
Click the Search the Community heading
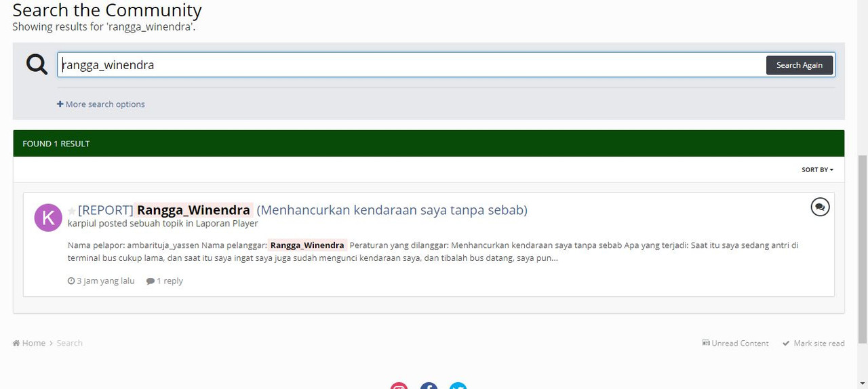click(x=107, y=10)
